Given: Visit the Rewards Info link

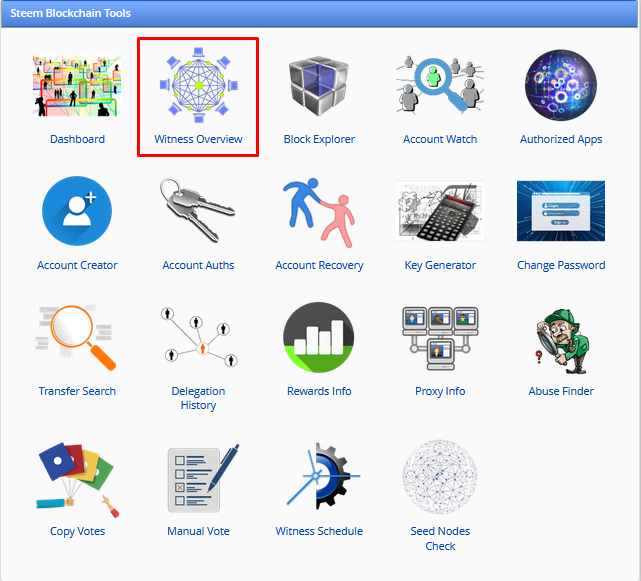Looking at the screenshot, I should point(319,391).
